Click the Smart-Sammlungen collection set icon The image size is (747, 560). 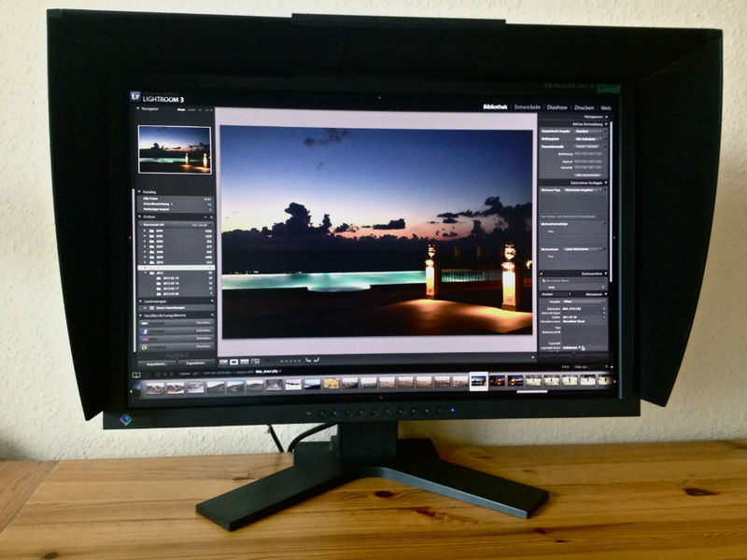pos(151,308)
